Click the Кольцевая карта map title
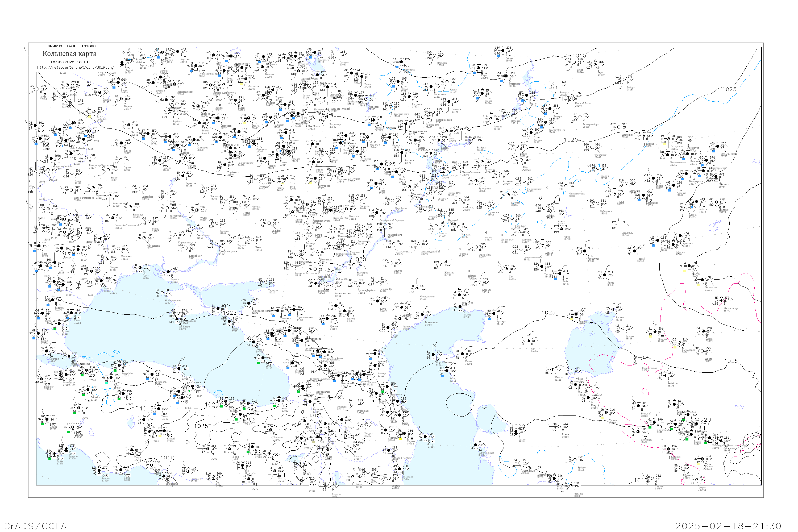The width and height of the screenshot is (798, 532). click(69, 54)
